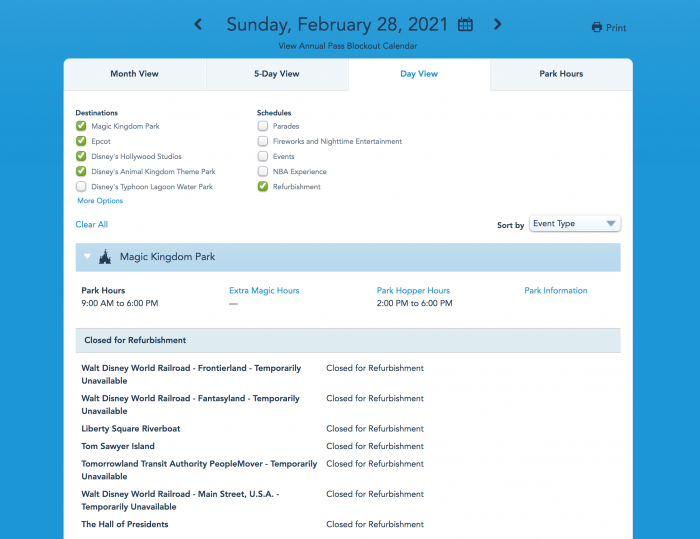Open the Sort by Event Type dropdown
700x539 pixels.
click(x=575, y=224)
